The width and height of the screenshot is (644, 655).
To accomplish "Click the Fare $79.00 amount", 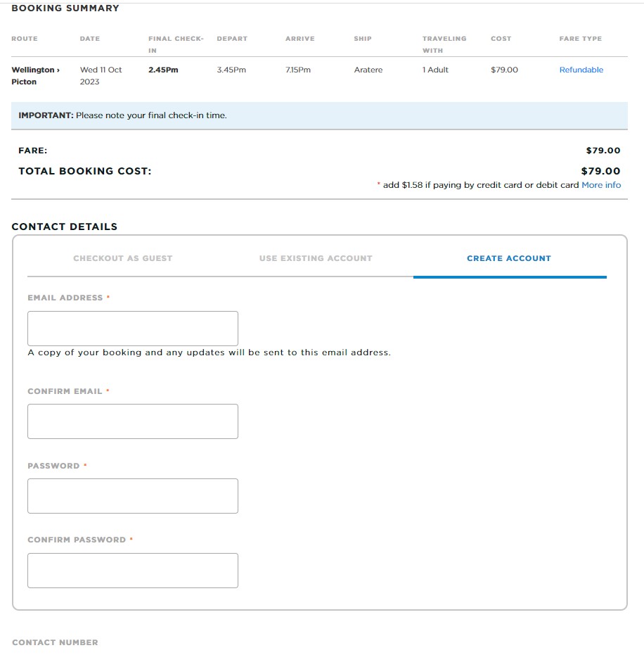I will point(603,151).
